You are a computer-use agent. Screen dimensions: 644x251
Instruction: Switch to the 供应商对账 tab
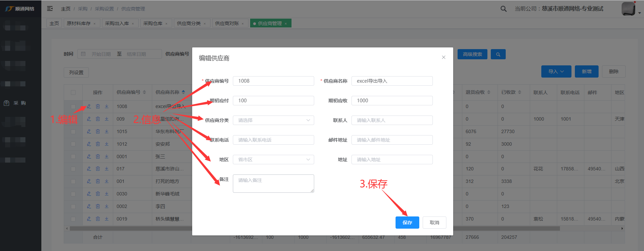click(x=227, y=23)
